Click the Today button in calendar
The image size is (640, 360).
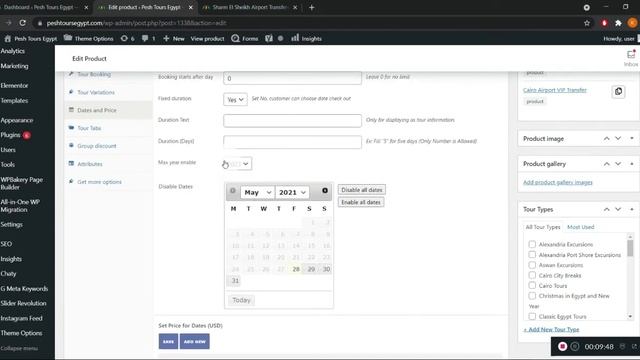[241, 300]
